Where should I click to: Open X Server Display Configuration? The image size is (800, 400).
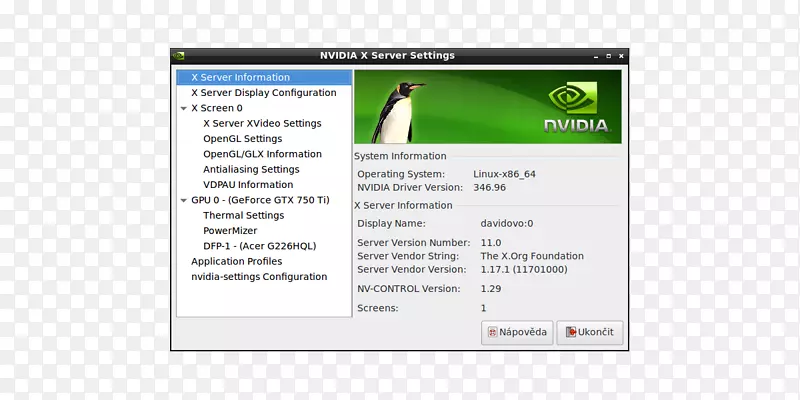click(263, 93)
